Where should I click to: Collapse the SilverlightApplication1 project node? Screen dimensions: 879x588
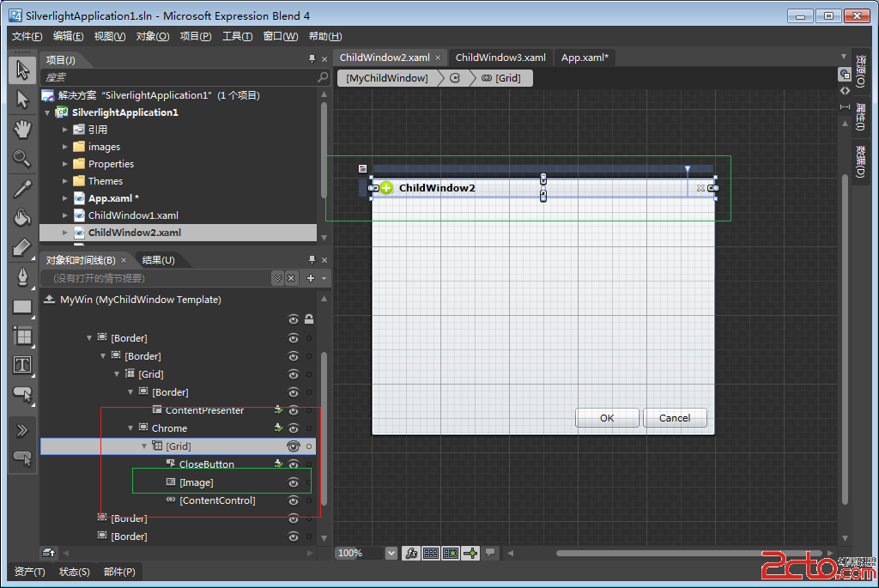[48, 112]
